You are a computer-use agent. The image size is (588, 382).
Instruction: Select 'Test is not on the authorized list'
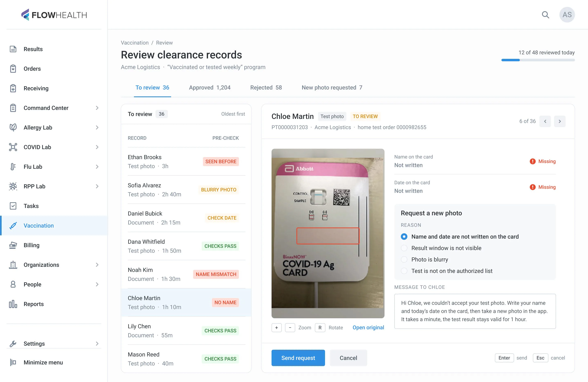pyautogui.click(x=404, y=271)
